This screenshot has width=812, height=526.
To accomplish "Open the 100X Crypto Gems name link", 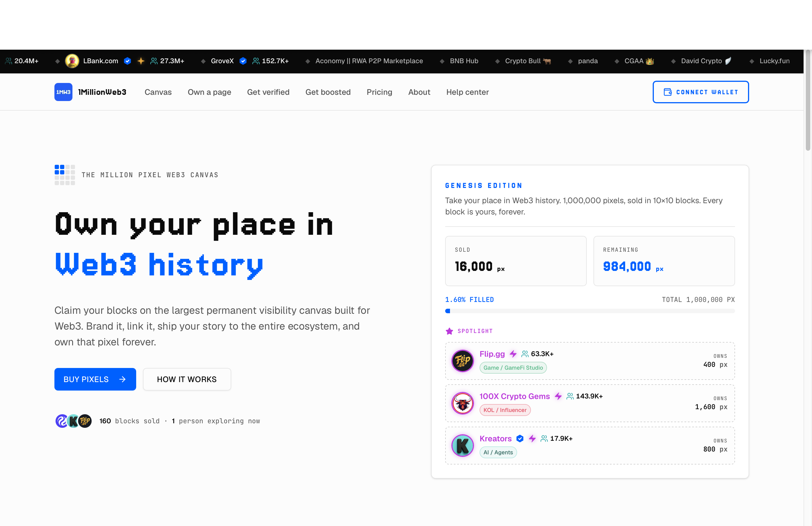I will point(515,396).
